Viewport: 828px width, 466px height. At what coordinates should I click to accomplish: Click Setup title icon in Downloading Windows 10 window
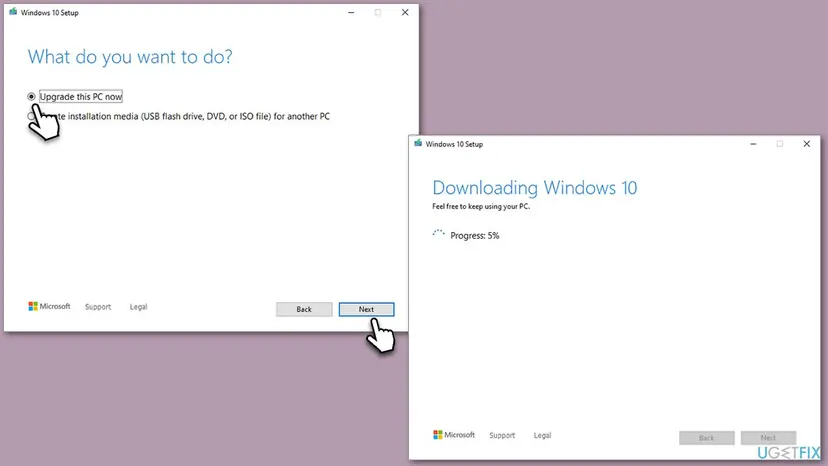point(418,143)
